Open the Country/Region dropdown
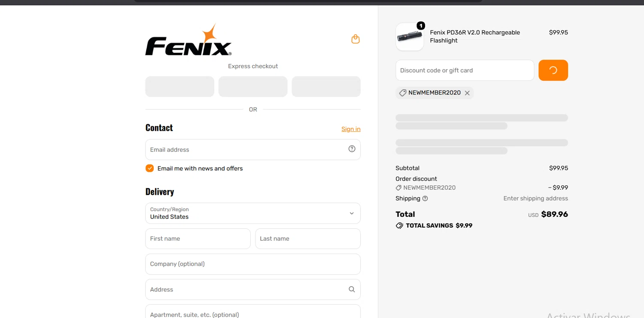The width and height of the screenshot is (644, 318). click(x=253, y=213)
